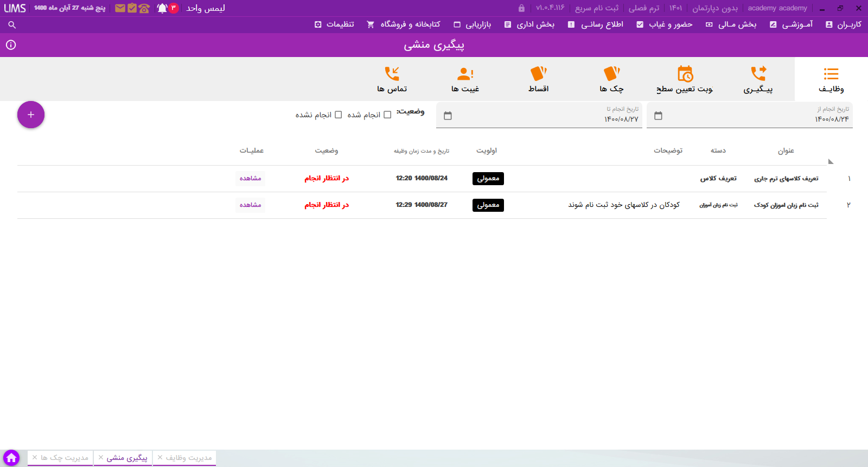This screenshot has height=467, width=868.
Task: Sort by دسته column header
Action: click(718, 150)
